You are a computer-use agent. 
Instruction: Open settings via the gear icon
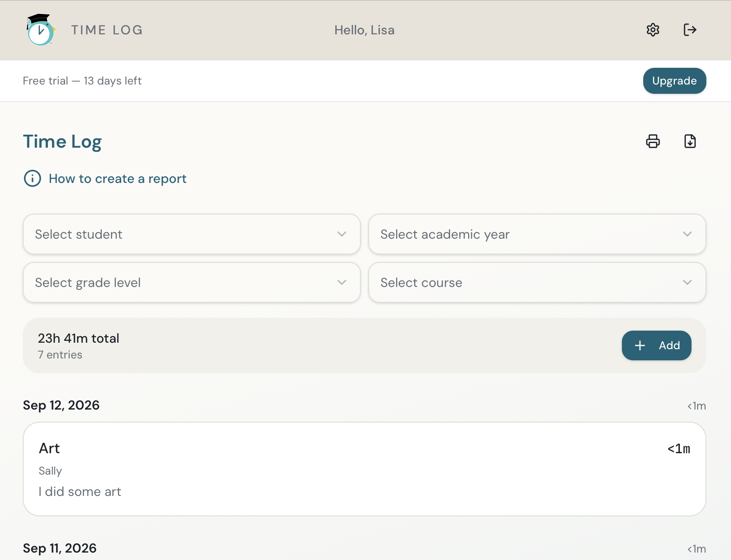(x=653, y=30)
